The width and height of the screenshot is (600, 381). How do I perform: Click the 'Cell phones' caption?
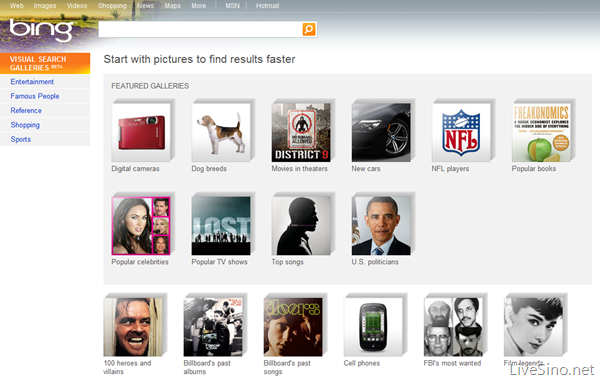[362, 363]
